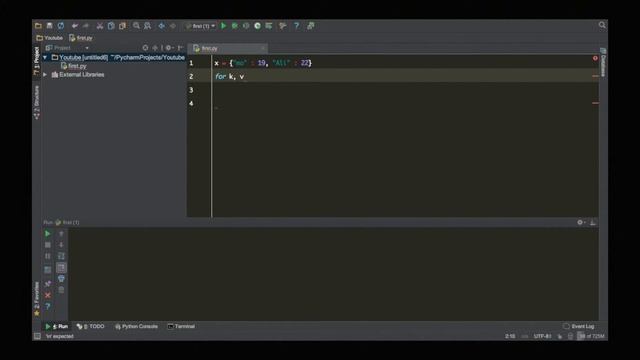The height and width of the screenshot is (360, 640).
Task: Click the Undo arrow icon
Action: click(x=75, y=26)
